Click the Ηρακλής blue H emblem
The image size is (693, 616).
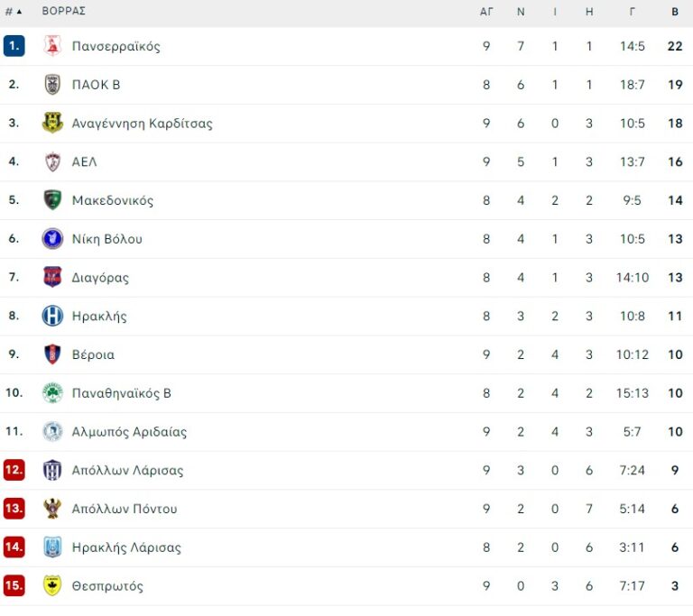[x=52, y=317]
